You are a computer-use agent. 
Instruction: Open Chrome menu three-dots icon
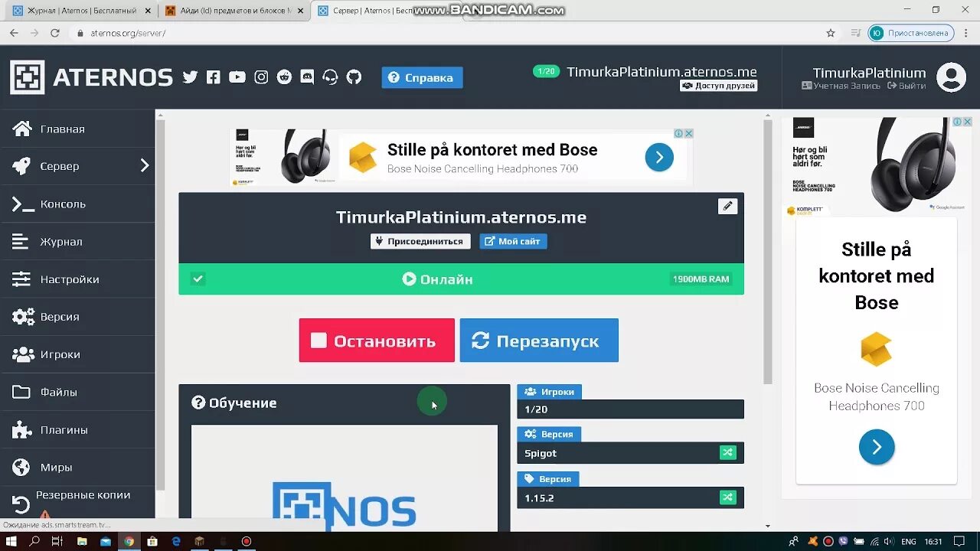click(966, 33)
